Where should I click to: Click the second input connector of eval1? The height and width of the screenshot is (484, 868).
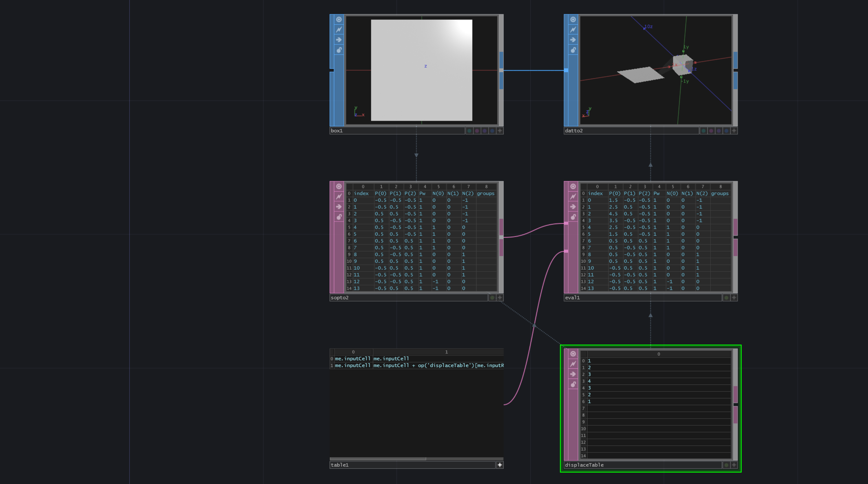566,251
